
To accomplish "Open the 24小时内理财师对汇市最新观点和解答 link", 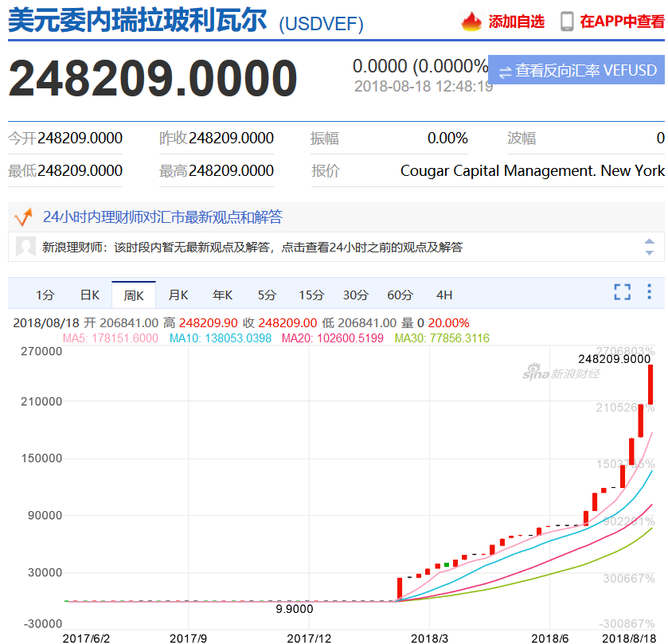I will (162, 217).
